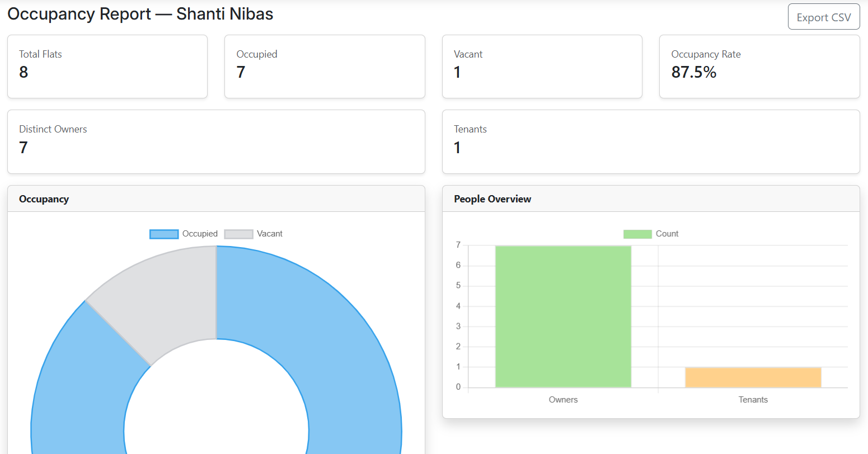Toggle the Vacant legend swatch
868x454 pixels.
pos(239,234)
